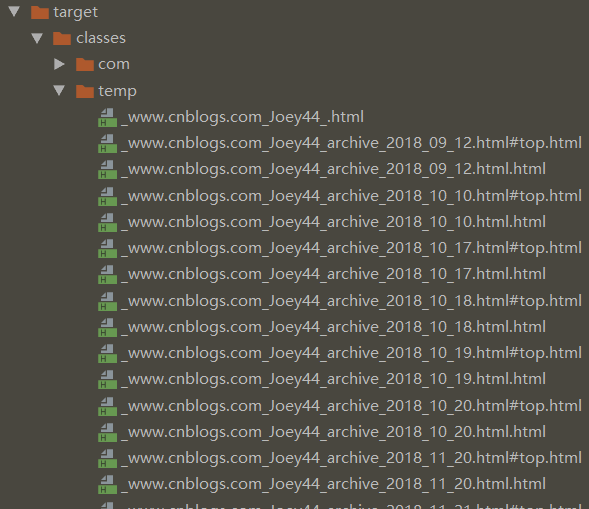This screenshot has height=509, width=589.
Task: Select file archive_2018_10_19.html#top.html
Action: [x=351, y=353]
